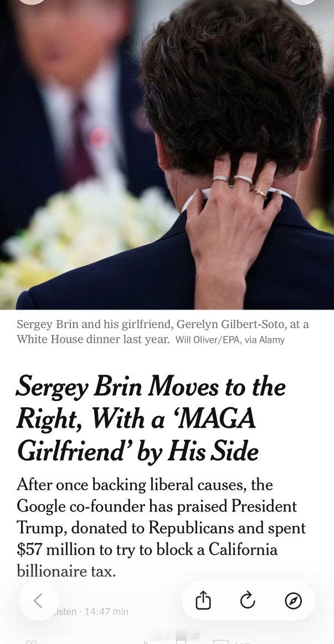Tap the faint heart icon at bottom-left
The width and height of the screenshot is (334, 644).
(32, 641)
